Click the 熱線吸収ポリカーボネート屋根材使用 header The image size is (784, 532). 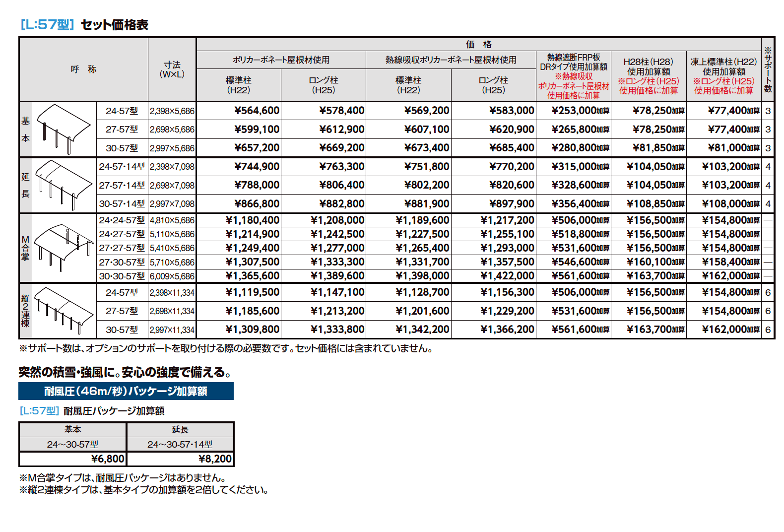(x=451, y=60)
